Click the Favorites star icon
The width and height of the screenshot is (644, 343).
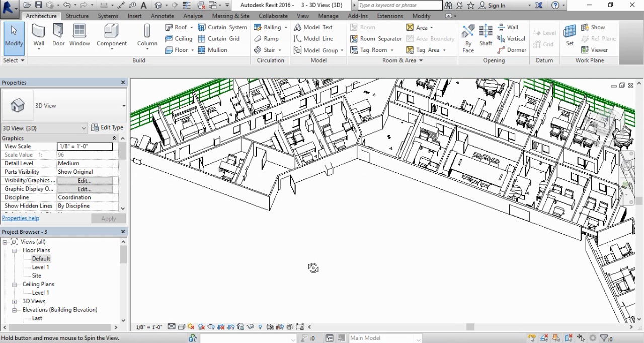[x=470, y=5]
